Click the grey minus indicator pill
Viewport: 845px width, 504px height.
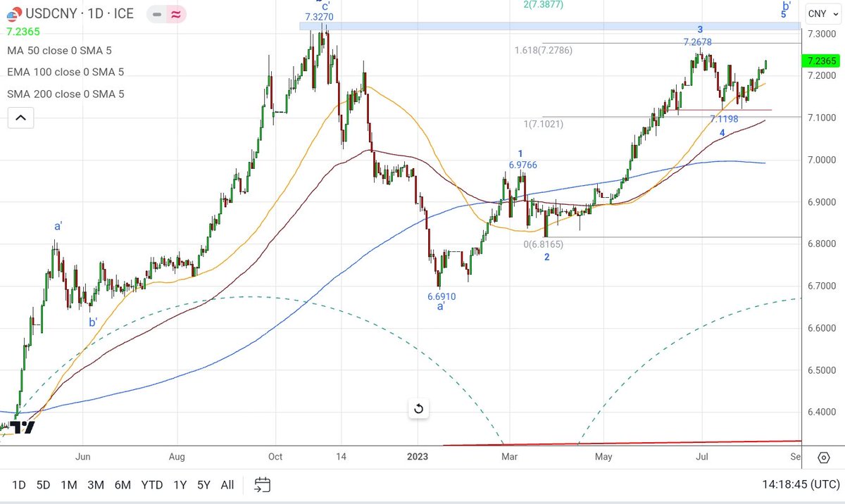point(156,13)
